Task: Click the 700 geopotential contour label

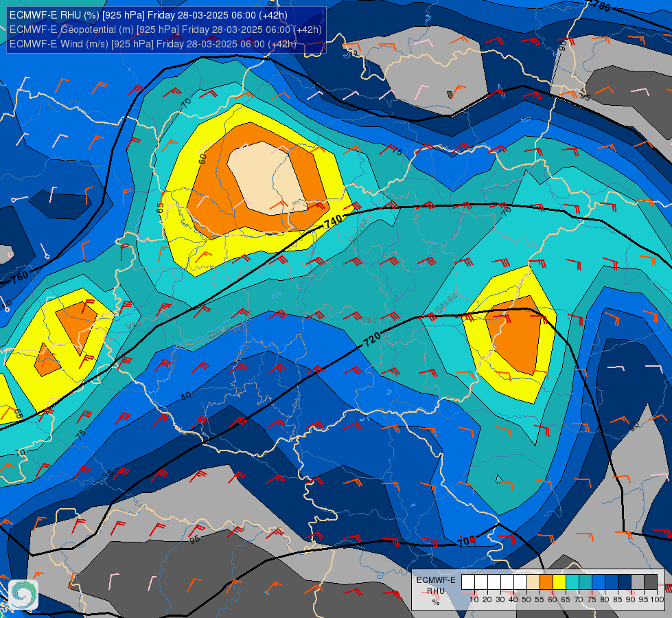Action: pyautogui.click(x=467, y=541)
